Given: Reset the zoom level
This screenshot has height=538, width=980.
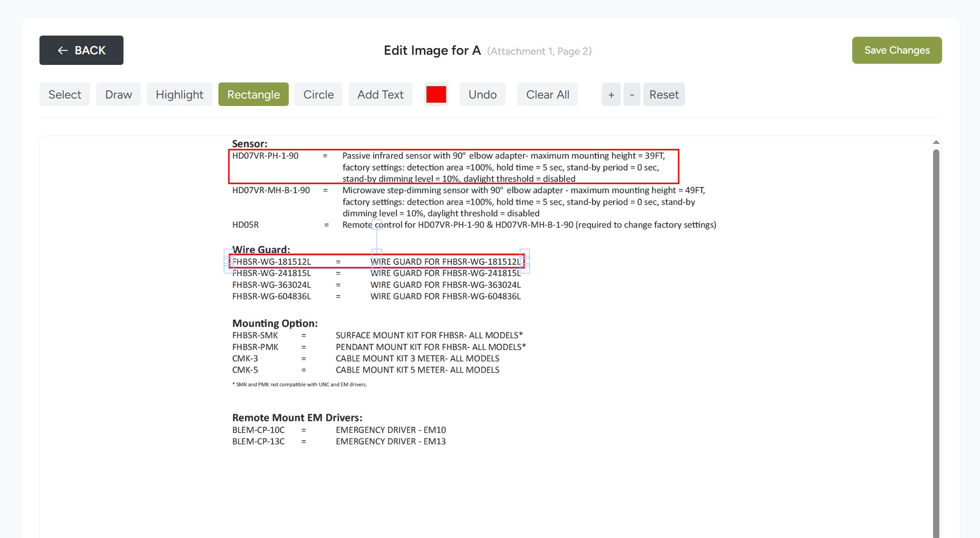Looking at the screenshot, I should 663,94.
